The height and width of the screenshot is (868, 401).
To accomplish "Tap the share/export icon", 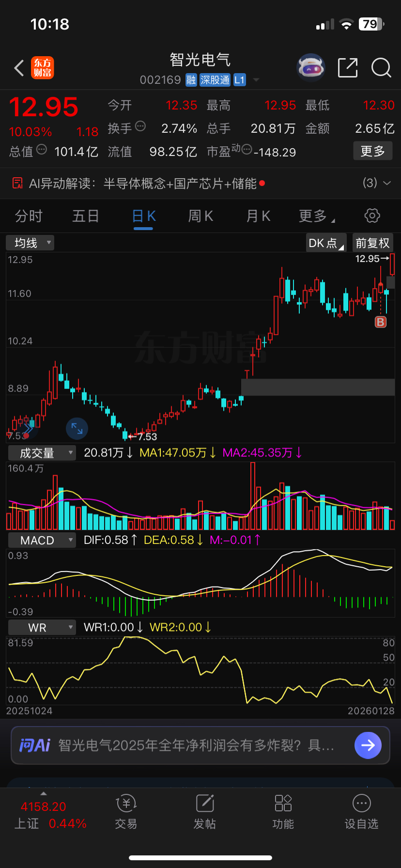I will 347,68.
